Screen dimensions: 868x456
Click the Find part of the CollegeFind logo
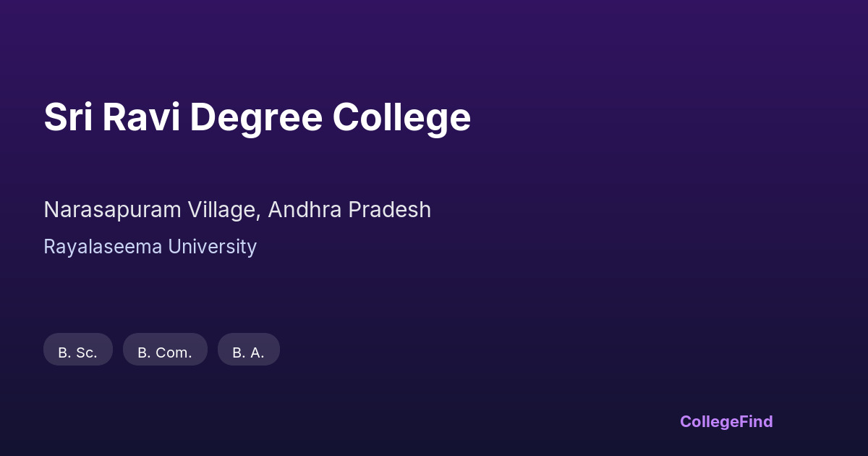tap(756, 421)
